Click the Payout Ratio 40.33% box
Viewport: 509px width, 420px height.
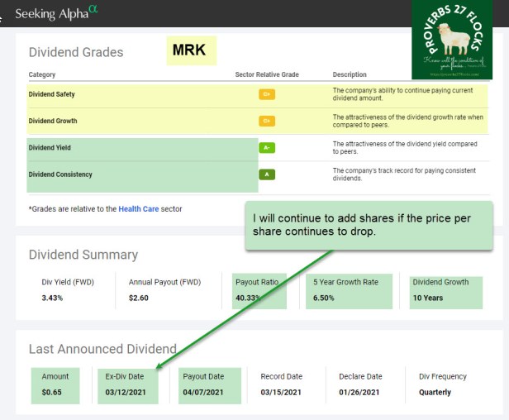[x=263, y=289]
